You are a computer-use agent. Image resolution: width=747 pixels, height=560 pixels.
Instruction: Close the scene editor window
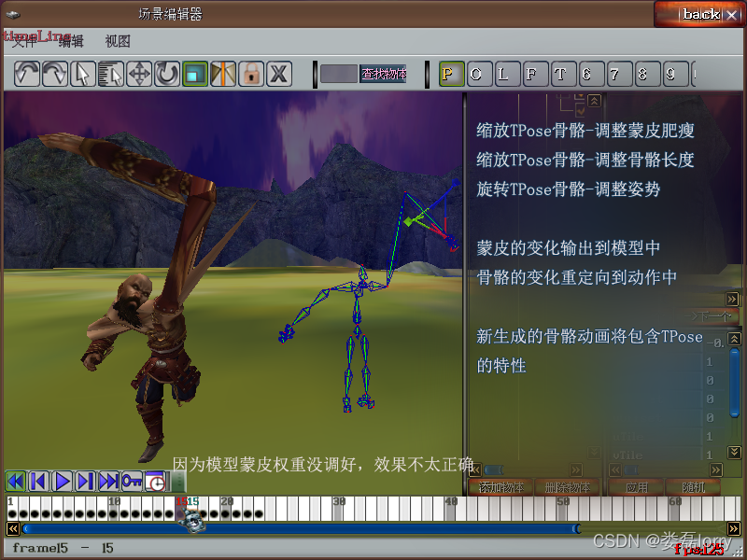pos(732,15)
